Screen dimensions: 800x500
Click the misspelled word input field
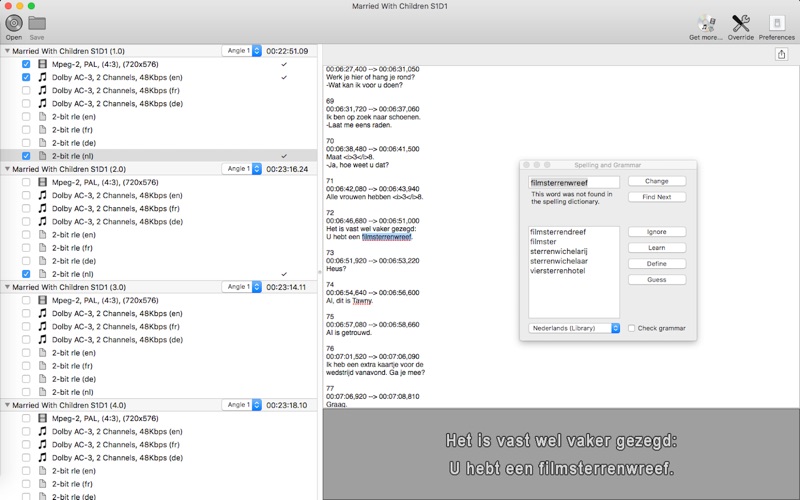[574, 183]
